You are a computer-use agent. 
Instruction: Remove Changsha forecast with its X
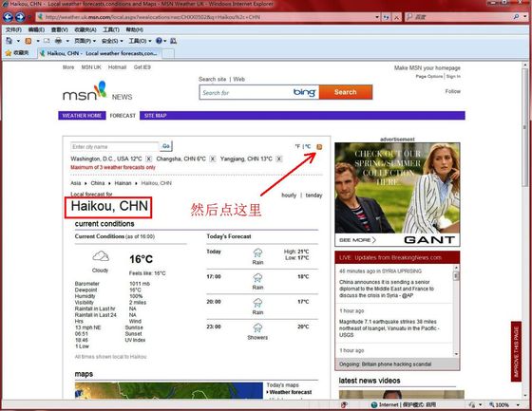[x=213, y=159]
